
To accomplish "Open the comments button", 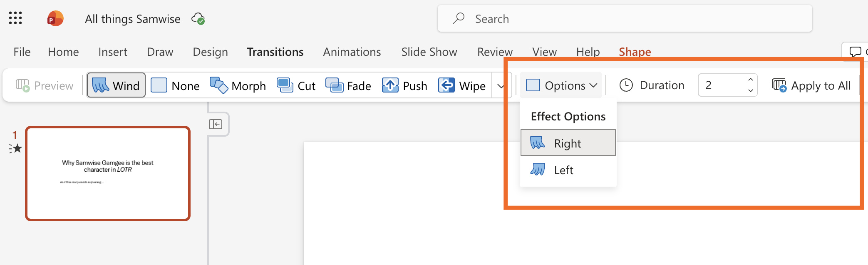I will coord(856,52).
